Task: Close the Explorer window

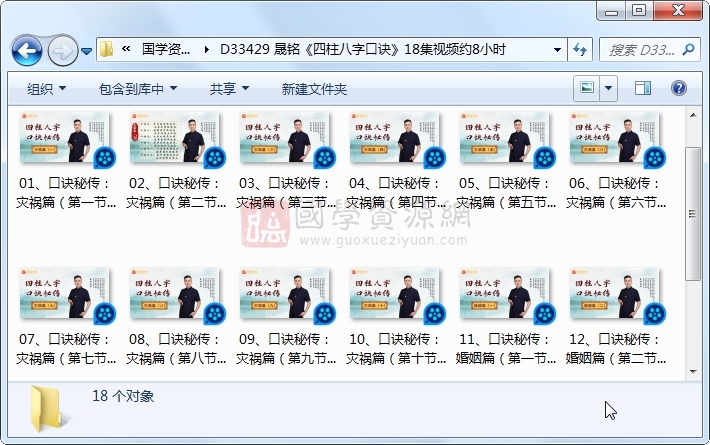Action: (x=678, y=11)
